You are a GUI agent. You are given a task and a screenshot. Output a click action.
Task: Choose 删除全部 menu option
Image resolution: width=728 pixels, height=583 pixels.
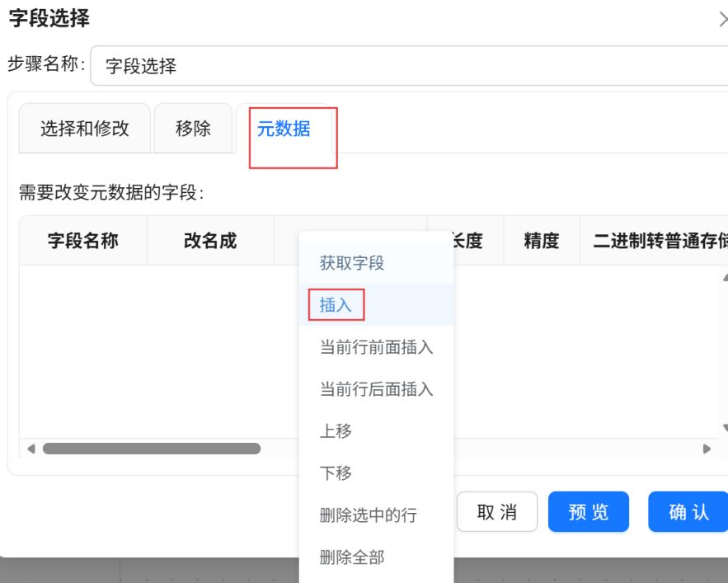coord(376,557)
